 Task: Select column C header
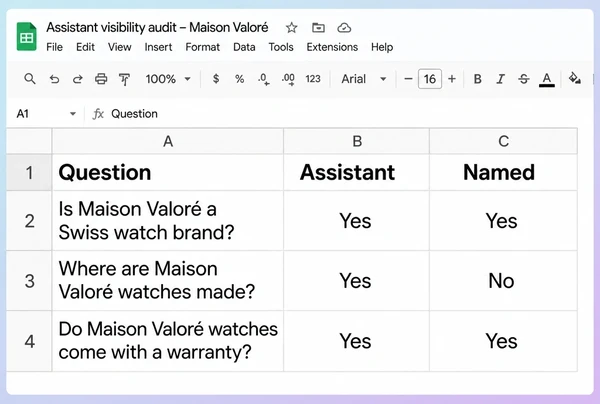click(x=504, y=141)
